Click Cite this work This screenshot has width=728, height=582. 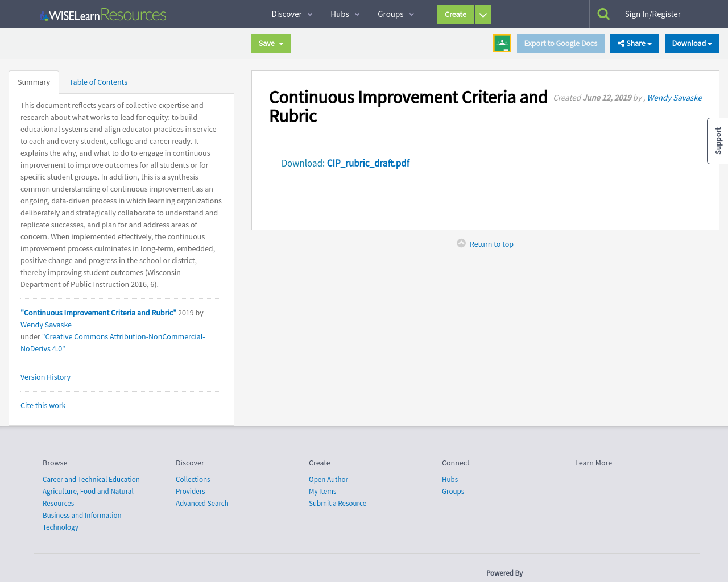pos(43,405)
